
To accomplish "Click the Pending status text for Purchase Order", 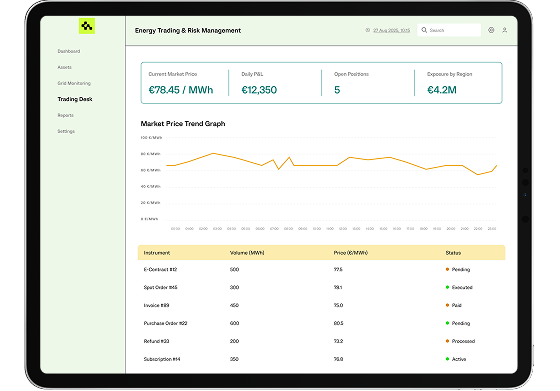I will point(461,323).
